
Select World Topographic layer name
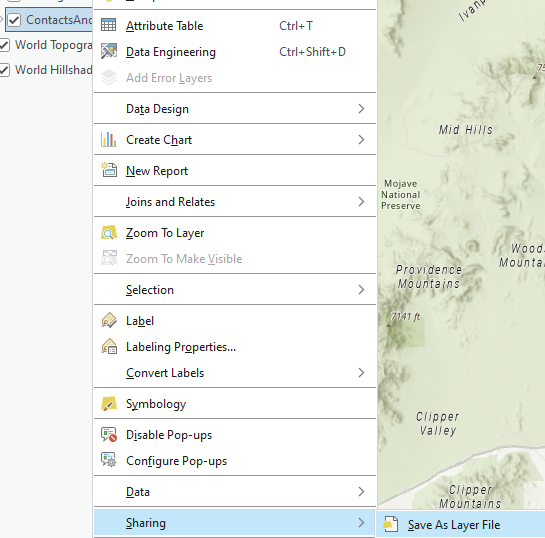(54, 45)
